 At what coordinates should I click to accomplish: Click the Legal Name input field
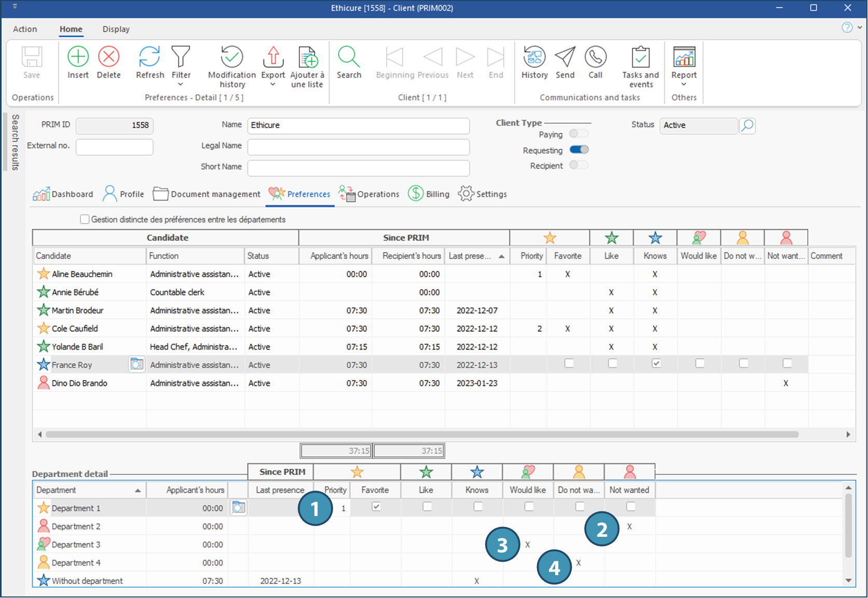[358, 147]
